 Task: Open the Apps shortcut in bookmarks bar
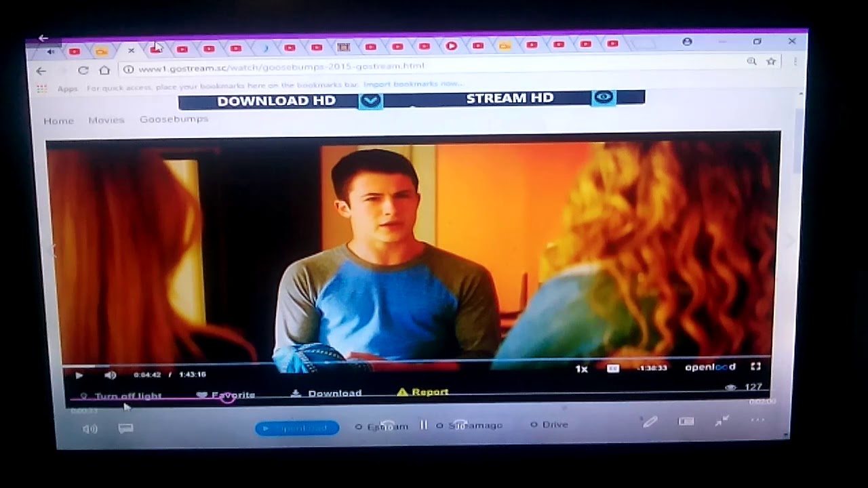pos(58,89)
